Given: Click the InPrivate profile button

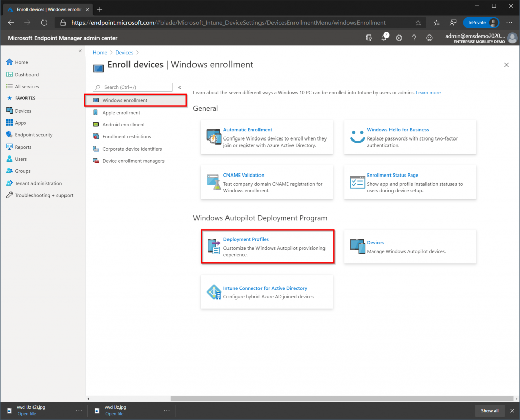Looking at the screenshot, I should tap(481, 22).
